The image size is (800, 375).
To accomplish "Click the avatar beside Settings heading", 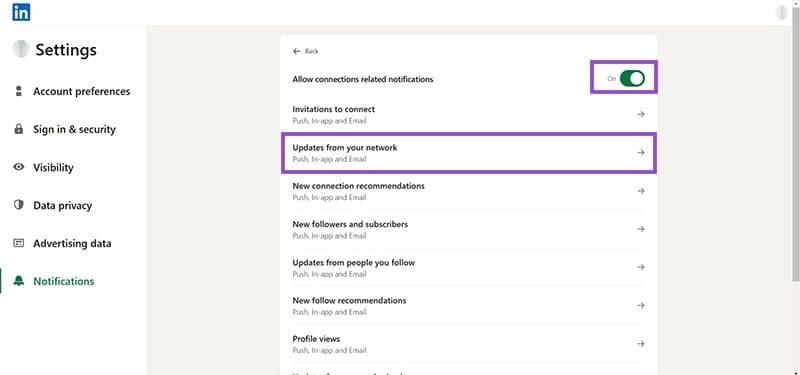I will (x=20, y=49).
